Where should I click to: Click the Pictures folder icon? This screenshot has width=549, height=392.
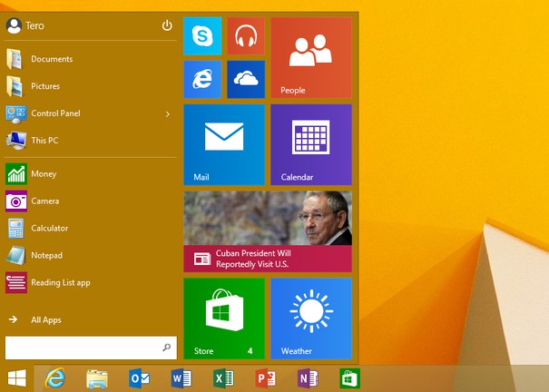pyautogui.click(x=15, y=86)
